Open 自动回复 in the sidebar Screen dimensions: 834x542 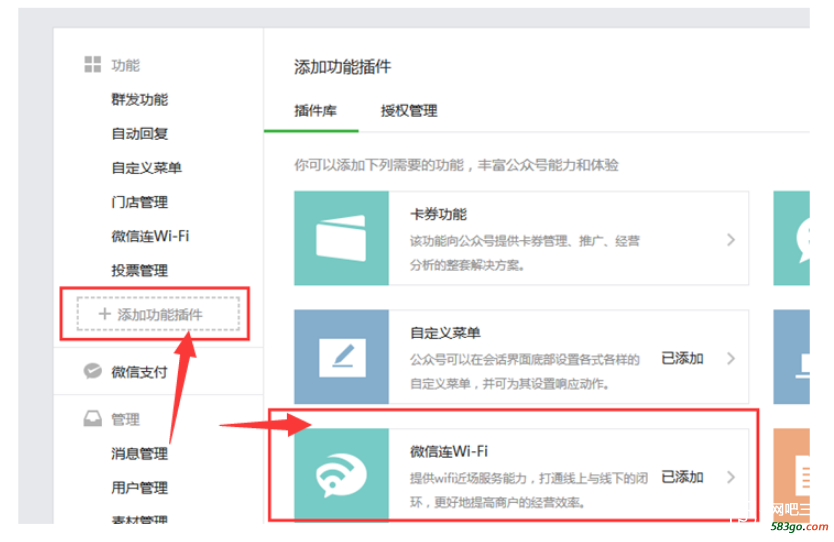coord(139,134)
